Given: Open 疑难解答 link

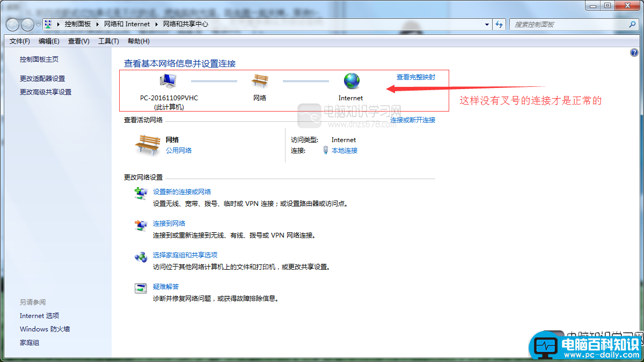Looking at the screenshot, I should click(166, 286).
